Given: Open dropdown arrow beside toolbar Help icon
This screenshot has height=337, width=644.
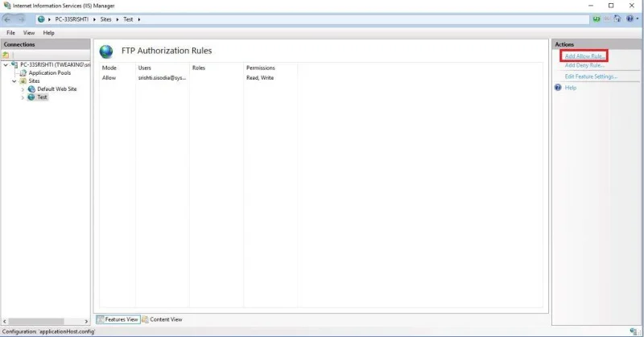Looking at the screenshot, I should pyautogui.click(x=638, y=18).
